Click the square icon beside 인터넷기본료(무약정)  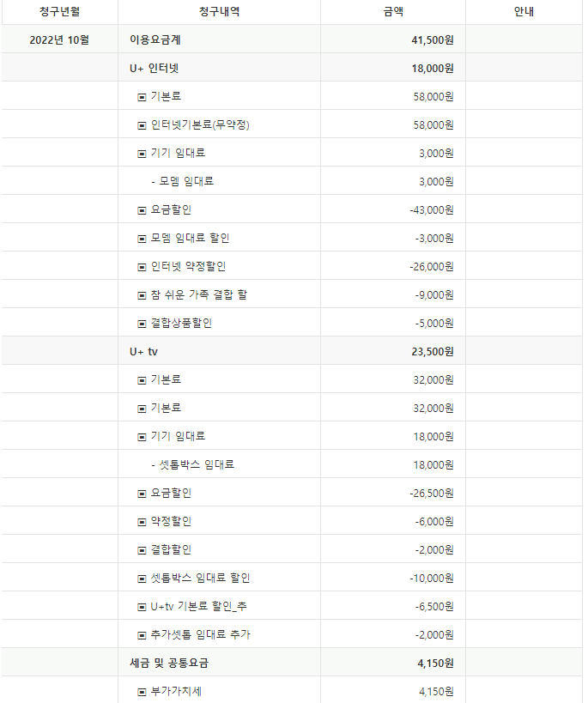[142, 125]
